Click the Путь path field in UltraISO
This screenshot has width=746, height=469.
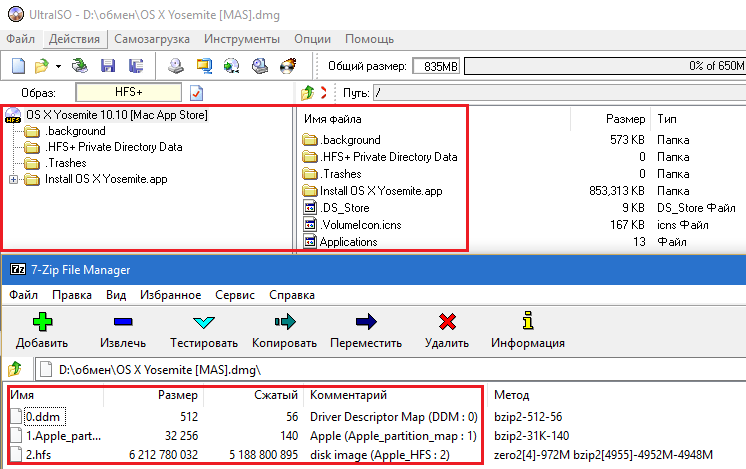[x=560, y=93]
